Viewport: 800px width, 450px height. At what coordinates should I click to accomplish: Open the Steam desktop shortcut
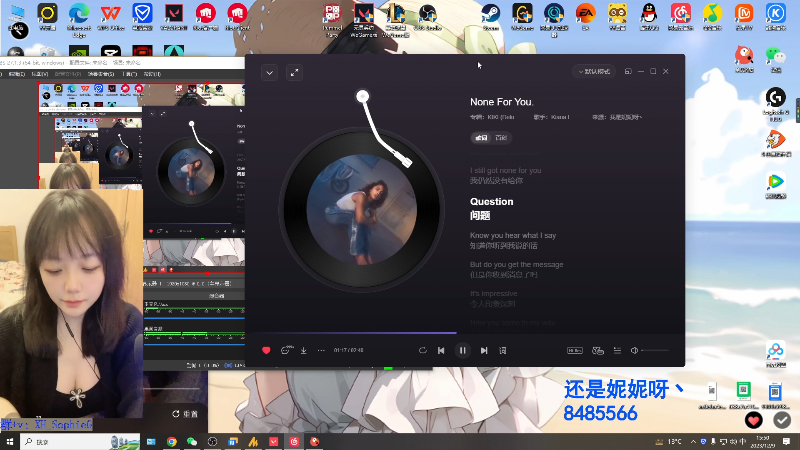coord(491,17)
